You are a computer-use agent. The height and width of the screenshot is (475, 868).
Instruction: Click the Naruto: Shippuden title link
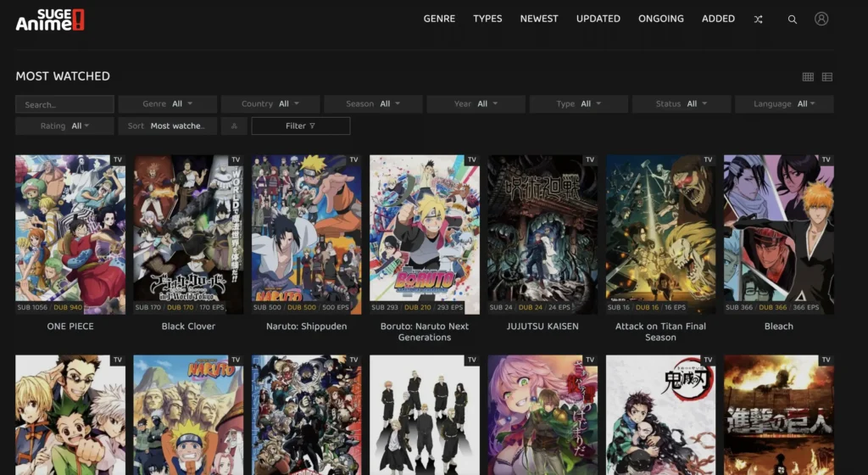(307, 327)
